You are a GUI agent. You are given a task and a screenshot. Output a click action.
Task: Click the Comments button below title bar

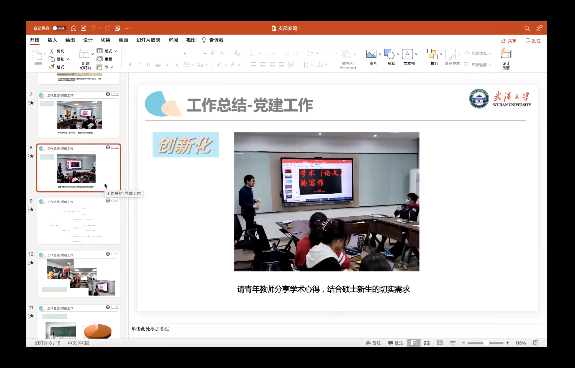click(533, 41)
